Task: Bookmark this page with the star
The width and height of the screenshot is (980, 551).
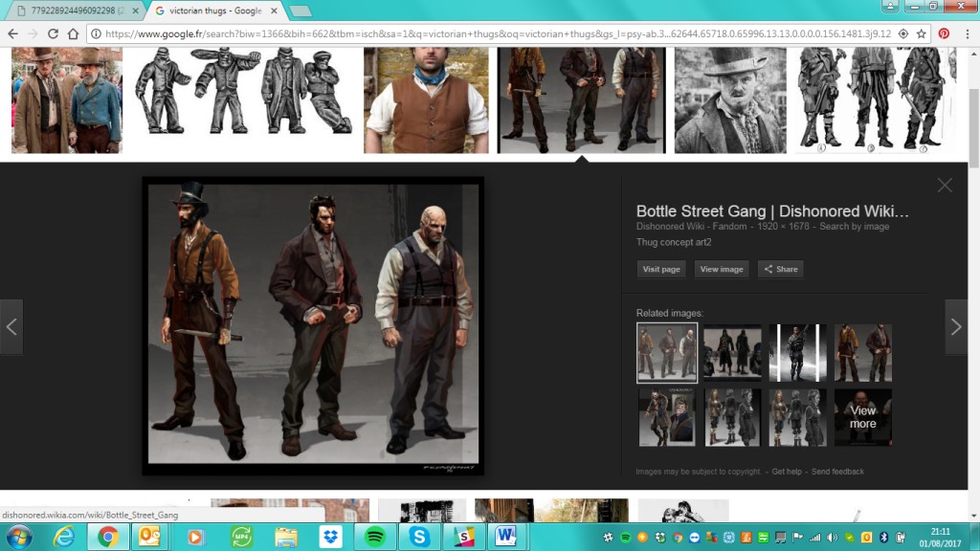Action: [x=922, y=33]
